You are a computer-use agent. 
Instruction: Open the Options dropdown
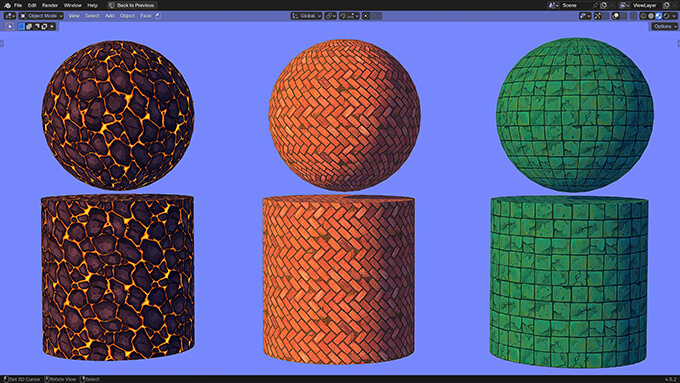(x=664, y=26)
